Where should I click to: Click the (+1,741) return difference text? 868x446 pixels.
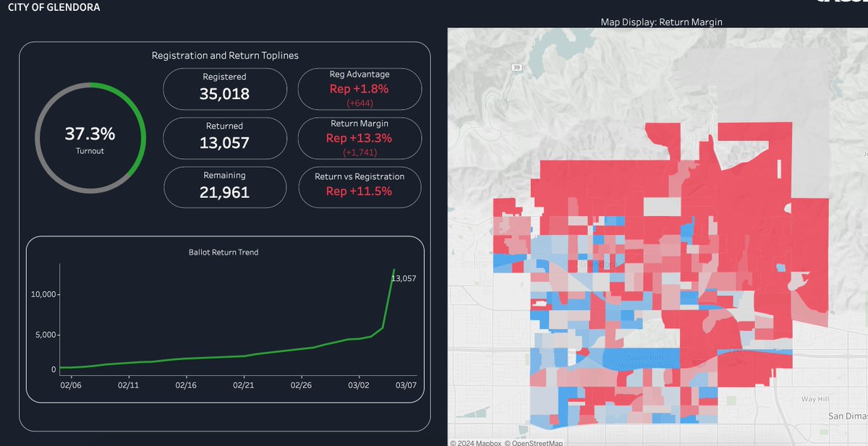point(359,153)
